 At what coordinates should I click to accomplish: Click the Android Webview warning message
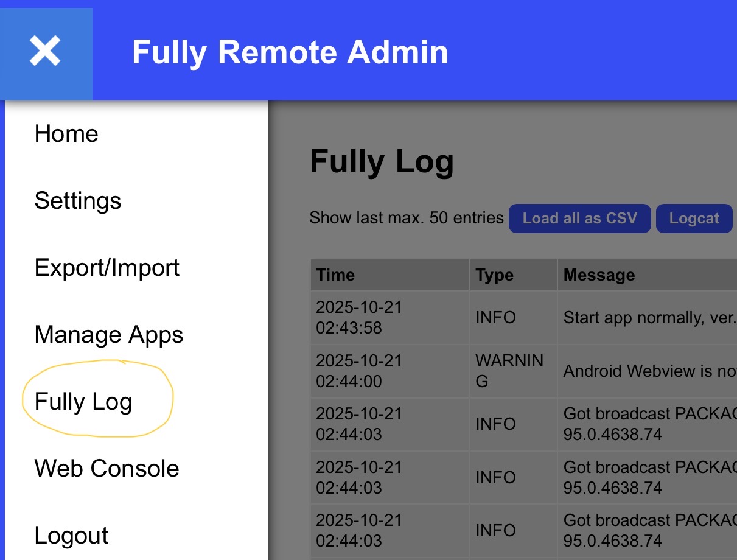(x=649, y=371)
